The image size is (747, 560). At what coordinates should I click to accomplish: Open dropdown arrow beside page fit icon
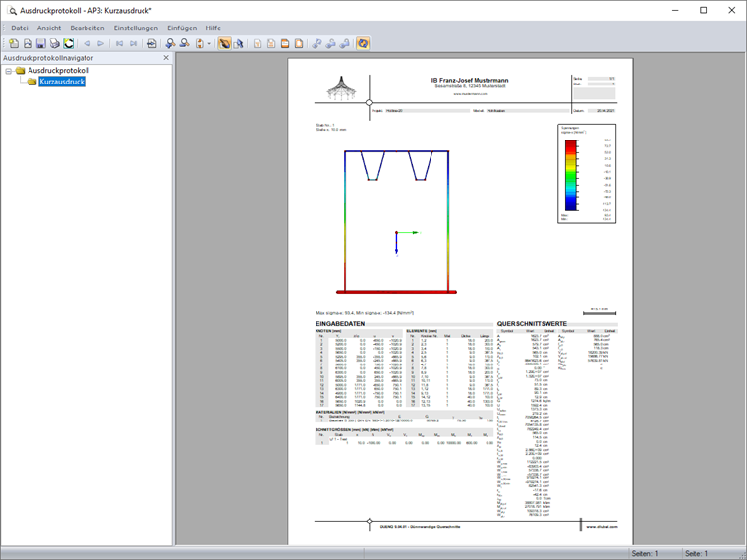pos(209,44)
